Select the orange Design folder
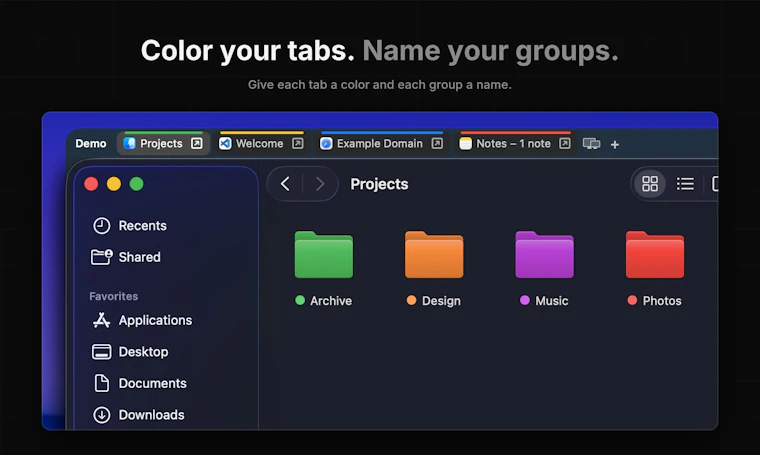 (434, 254)
